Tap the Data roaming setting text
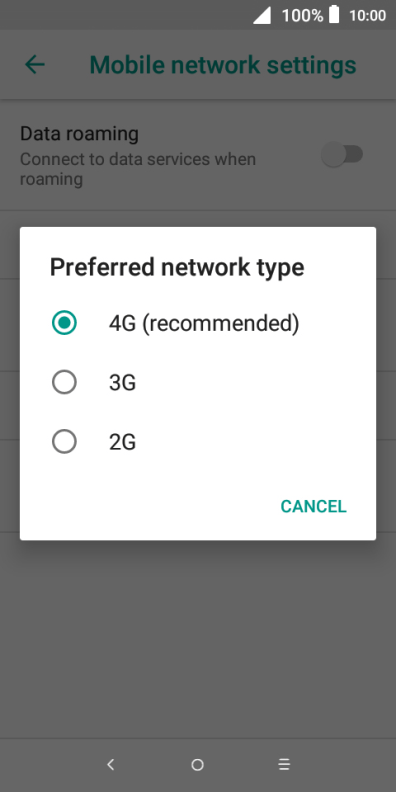Image resolution: width=396 pixels, height=792 pixels. (79, 134)
